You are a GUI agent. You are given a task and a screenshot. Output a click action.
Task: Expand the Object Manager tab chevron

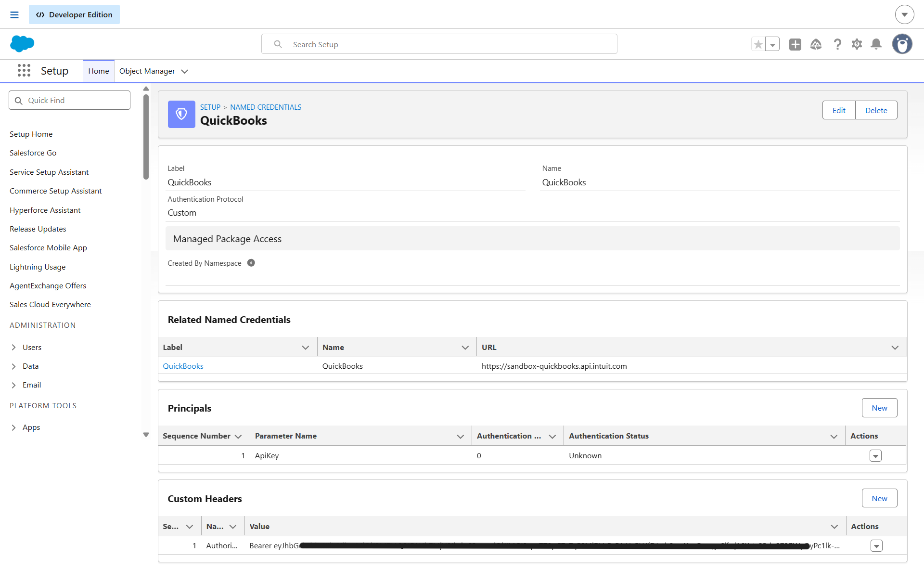click(185, 71)
